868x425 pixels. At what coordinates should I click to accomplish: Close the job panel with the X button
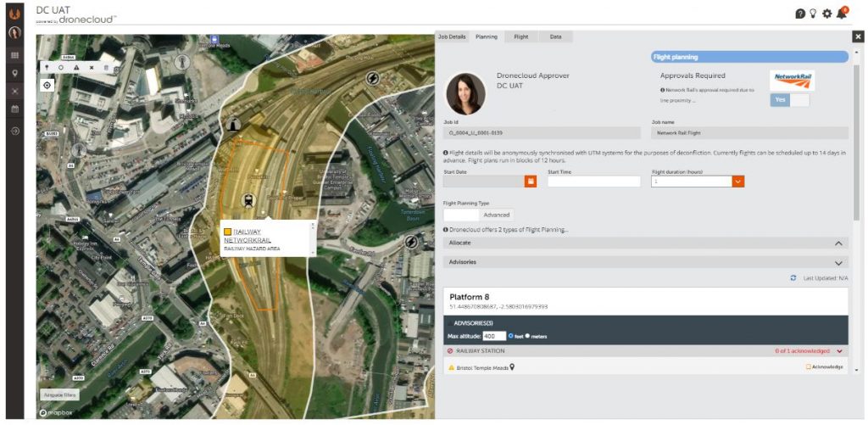pyautogui.click(x=858, y=36)
